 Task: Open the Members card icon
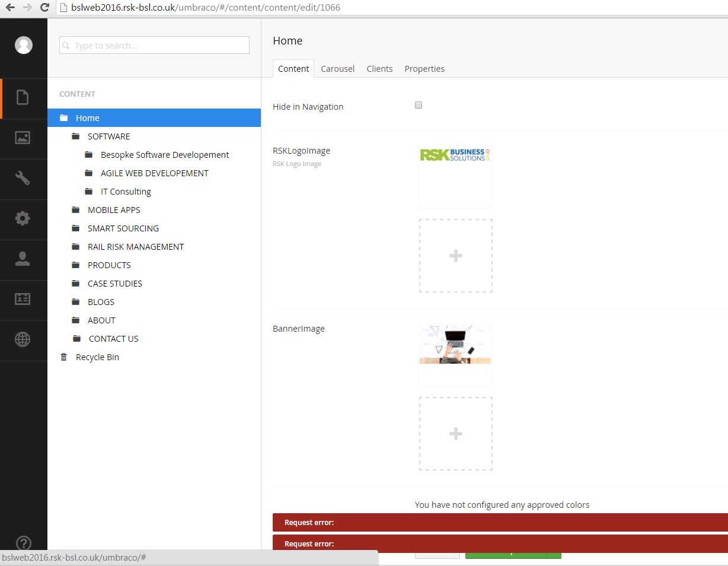point(23,299)
